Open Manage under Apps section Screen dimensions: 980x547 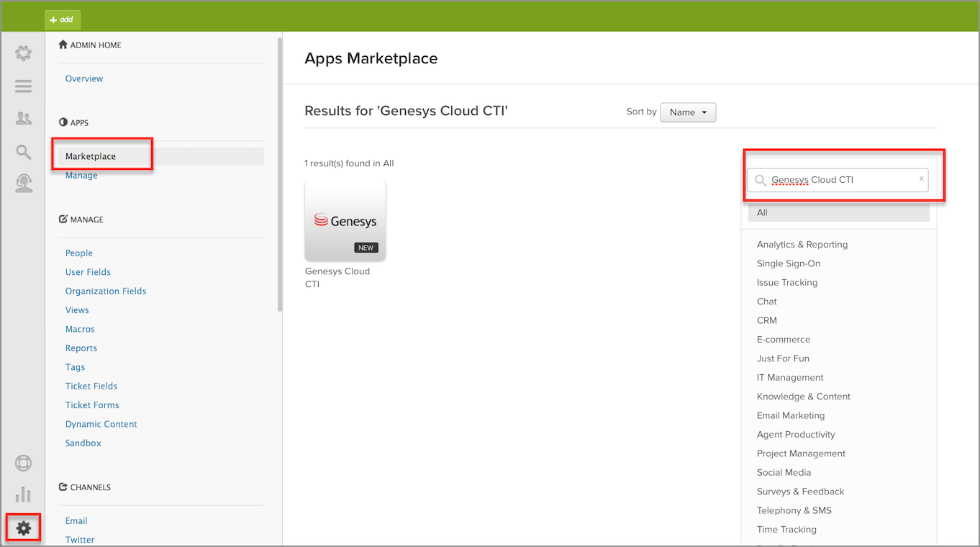tap(81, 176)
